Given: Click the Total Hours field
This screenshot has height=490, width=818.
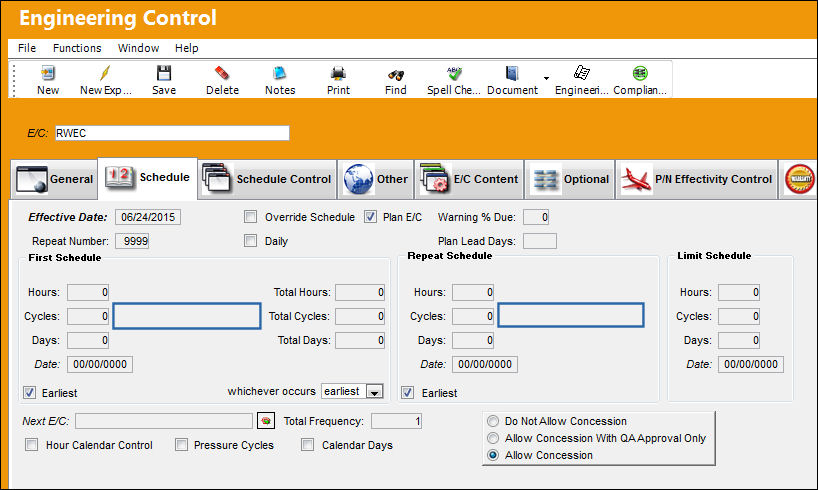Looking at the screenshot, I should [x=360, y=292].
